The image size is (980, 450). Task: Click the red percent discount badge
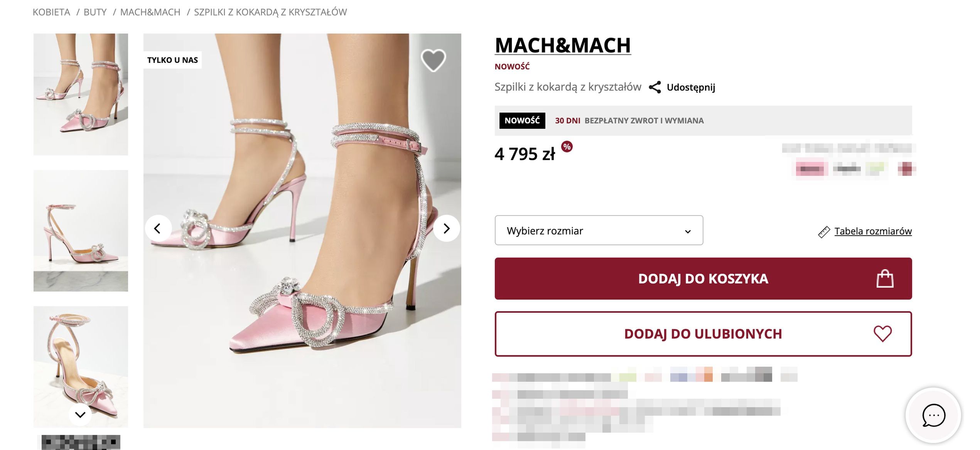[x=567, y=147]
